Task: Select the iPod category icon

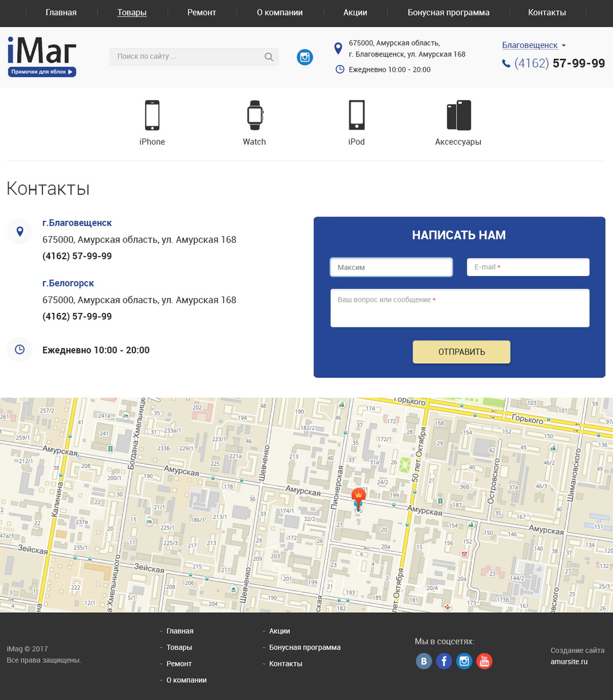Action: click(x=356, y=115)
